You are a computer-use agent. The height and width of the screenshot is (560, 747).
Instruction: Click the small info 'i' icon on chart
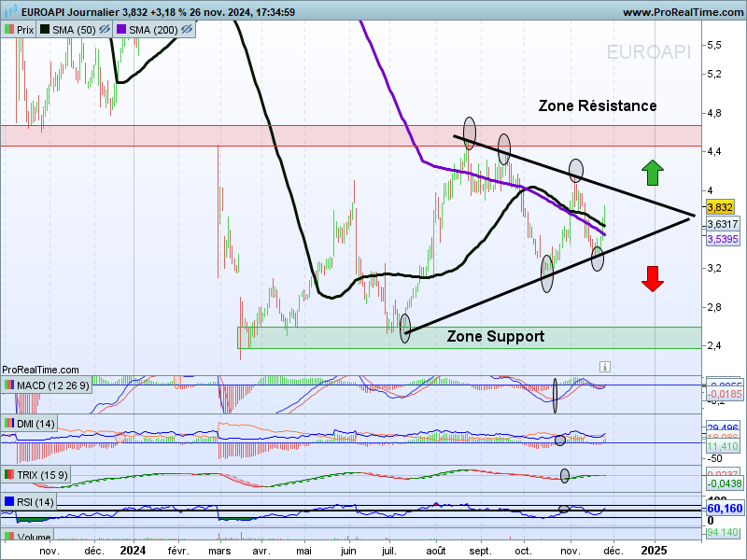point(604,367)
